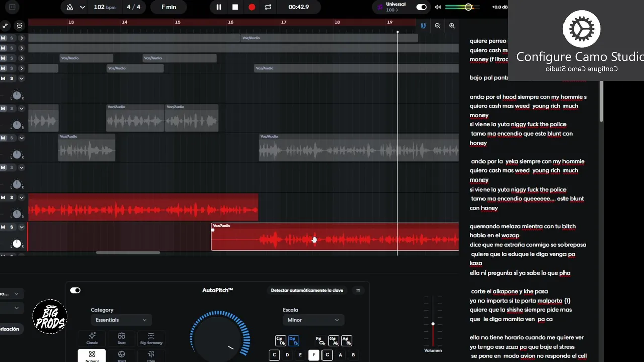Expand the topmost track chevron
Image resolution: width=644 pixels, height=362 pixels.
click(x=21, y=38)
